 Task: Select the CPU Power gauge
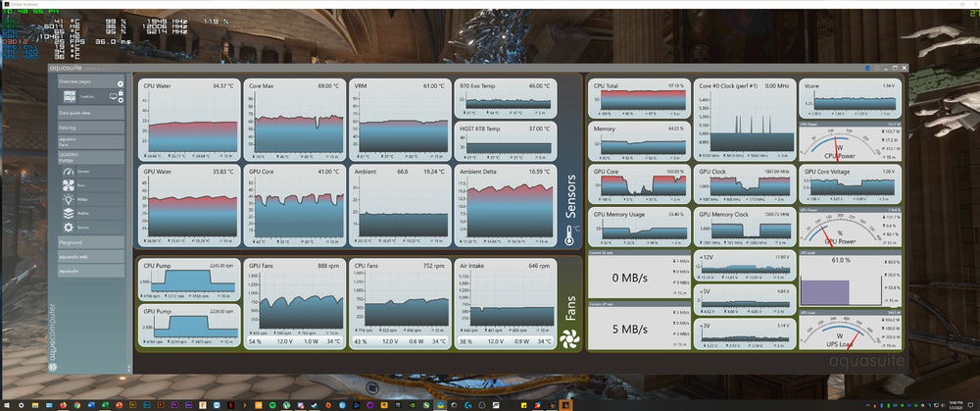pyautogui.click(x=850, y=142)
